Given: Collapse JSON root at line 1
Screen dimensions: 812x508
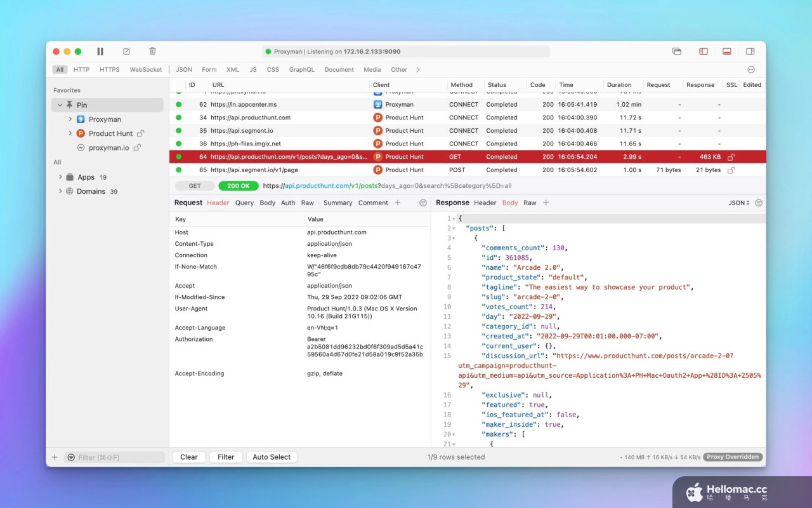Looking at the screenshot, I should 454,218.
